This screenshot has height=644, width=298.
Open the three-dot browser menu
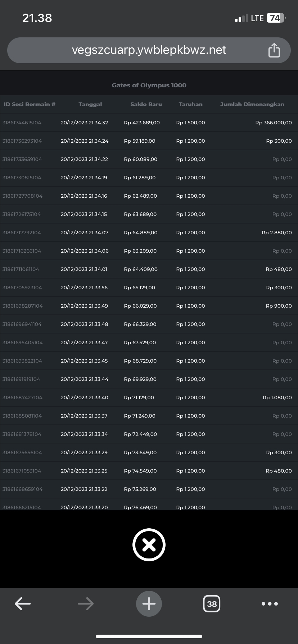270,604
